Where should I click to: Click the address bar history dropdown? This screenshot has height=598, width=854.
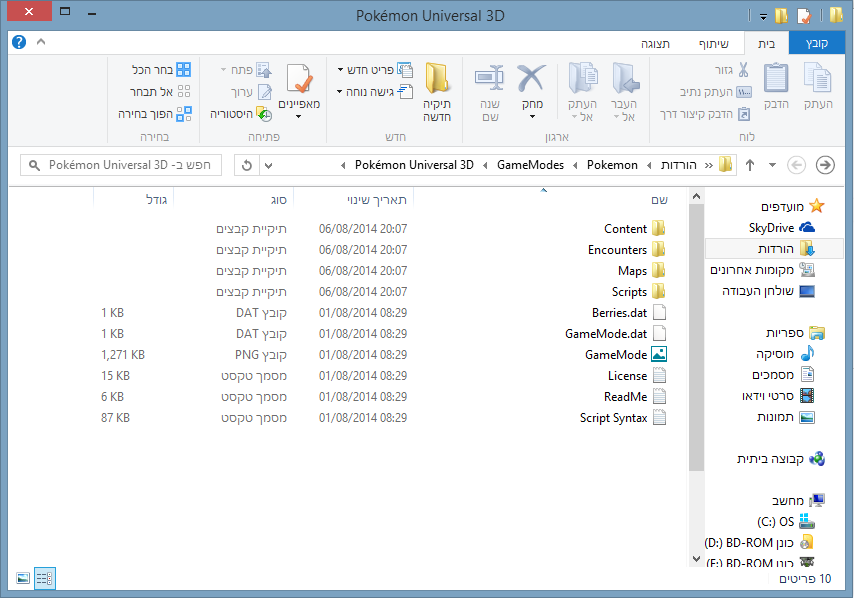[269, 165]
